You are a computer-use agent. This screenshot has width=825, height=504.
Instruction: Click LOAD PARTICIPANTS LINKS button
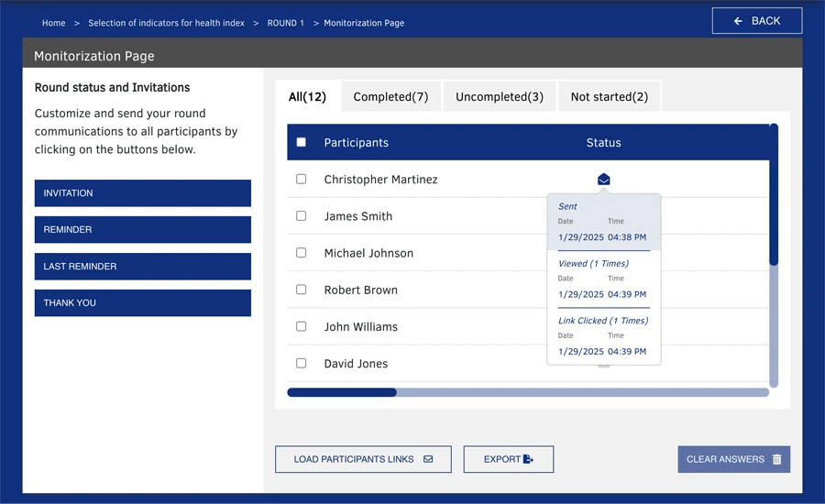click(363, 459)
